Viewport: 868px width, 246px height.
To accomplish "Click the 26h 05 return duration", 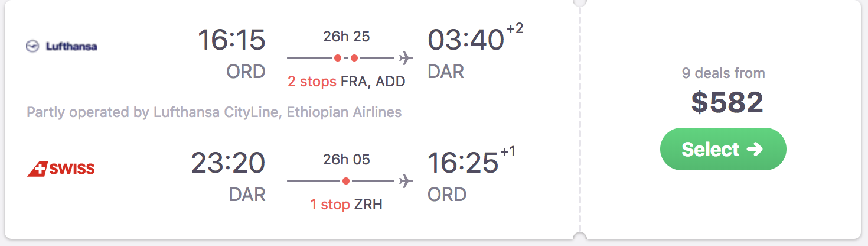I will [346, 160].
